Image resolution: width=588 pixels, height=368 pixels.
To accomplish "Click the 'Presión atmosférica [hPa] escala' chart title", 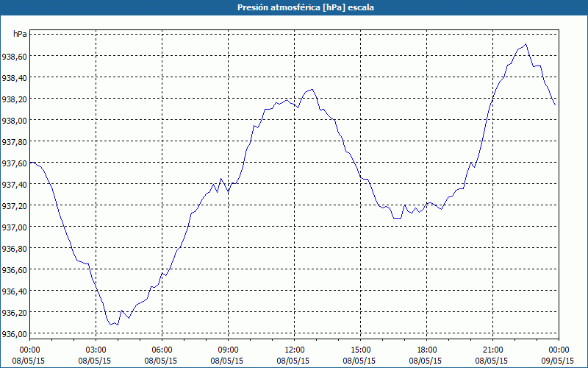I will pos(306,7).
